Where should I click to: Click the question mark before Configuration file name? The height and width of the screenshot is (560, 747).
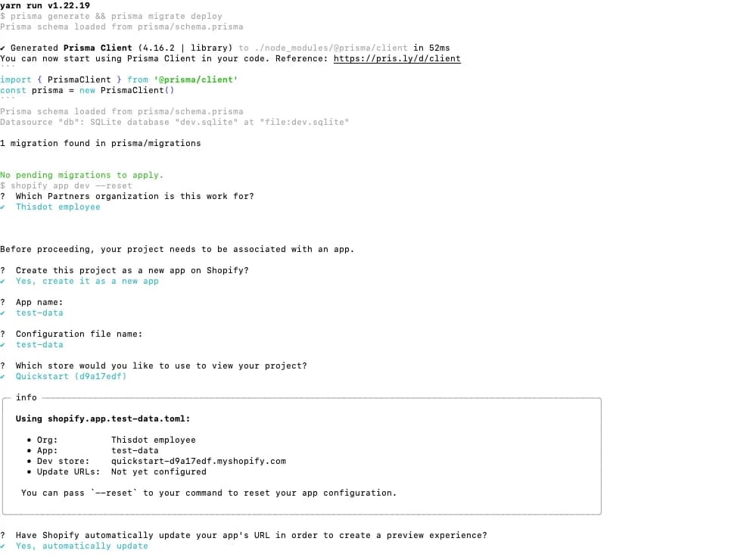click(3, 334)
